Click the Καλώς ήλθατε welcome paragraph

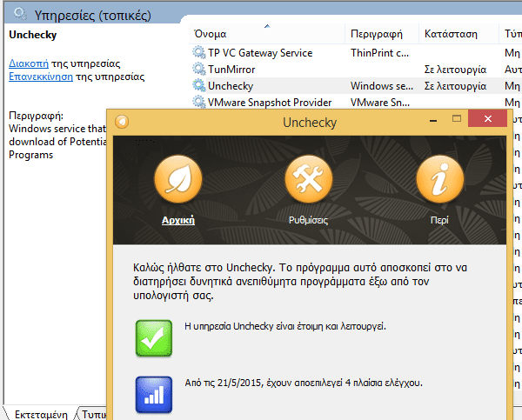pos(300,281)
